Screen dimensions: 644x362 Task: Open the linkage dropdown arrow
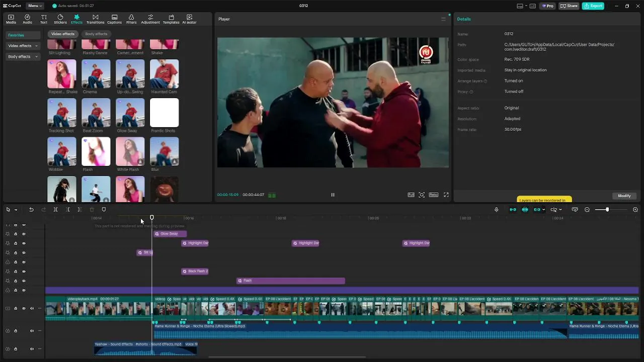coord(543,210)
